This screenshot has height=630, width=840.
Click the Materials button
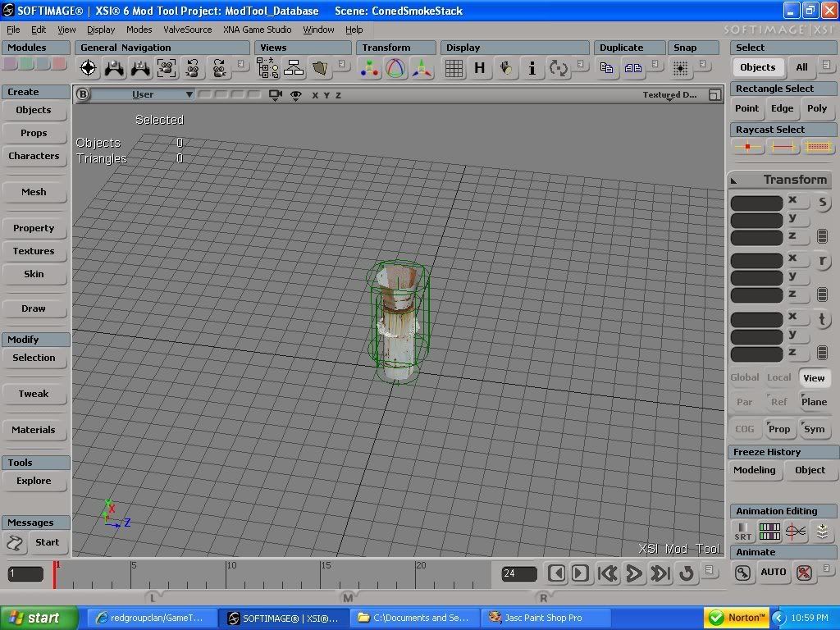[34, 430]
